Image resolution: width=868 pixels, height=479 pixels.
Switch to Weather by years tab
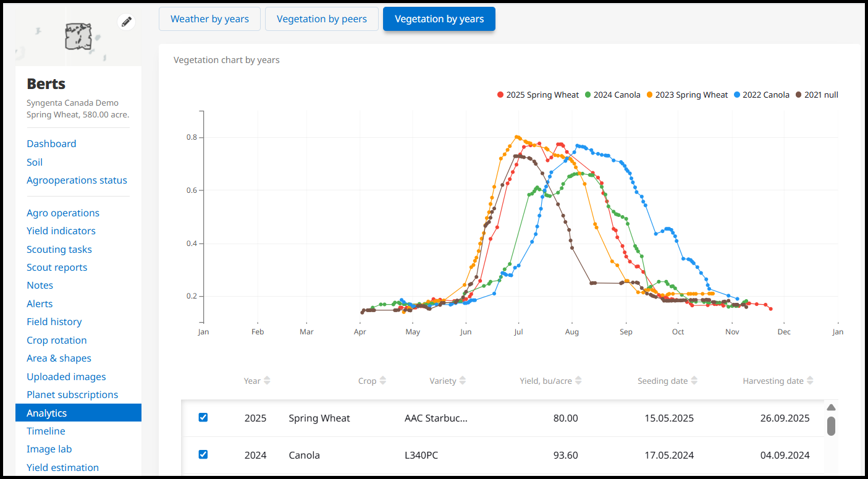[x=209, y=19]
